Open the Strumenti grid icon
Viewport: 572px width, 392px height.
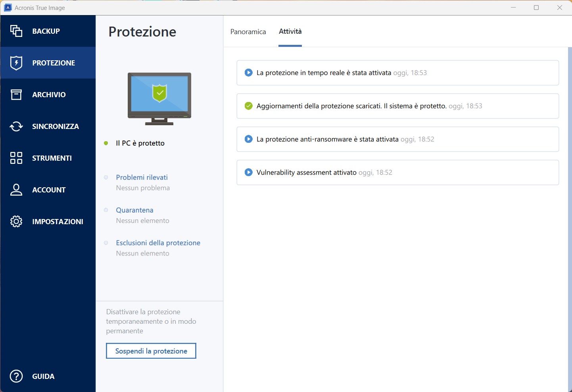pyautogui.click(x=16, y=158)
